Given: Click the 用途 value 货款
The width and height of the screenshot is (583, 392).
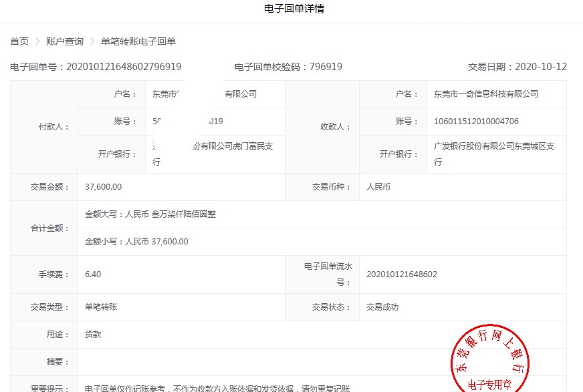Looking at the screenshot, I should click(93, 335).
